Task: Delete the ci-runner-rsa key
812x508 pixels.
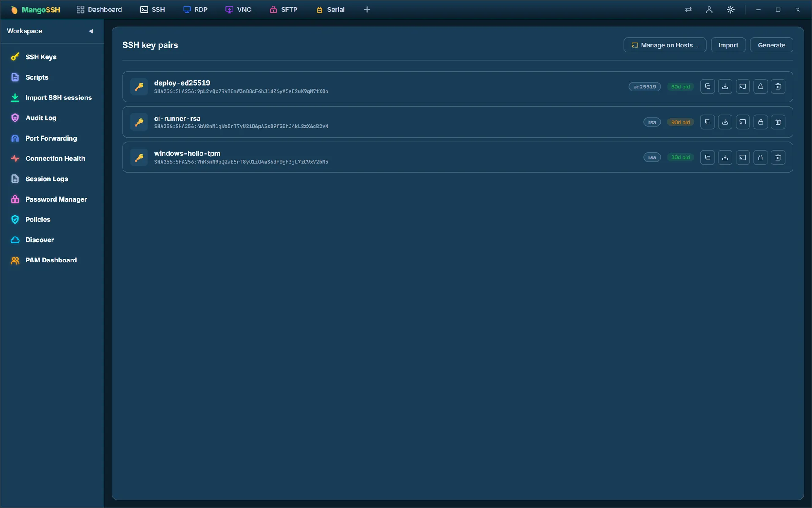Action: (778, 122)
